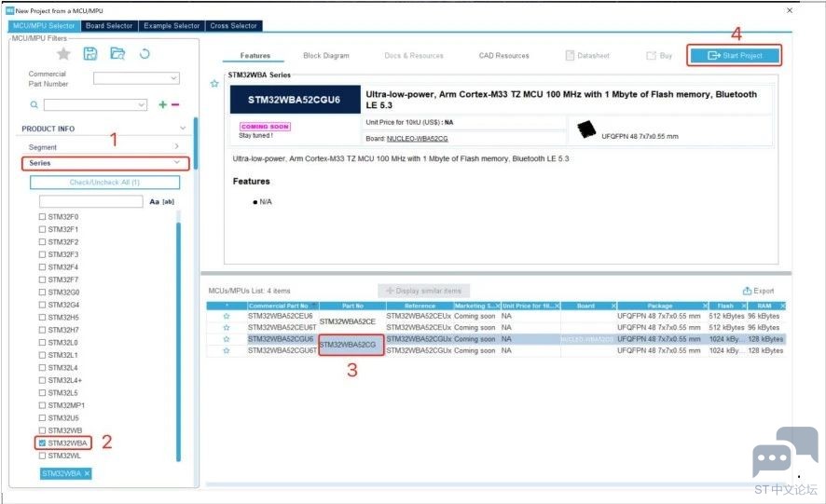Click the Buy button
This screenshot has height=504, width=826.
tap(659, 55)
